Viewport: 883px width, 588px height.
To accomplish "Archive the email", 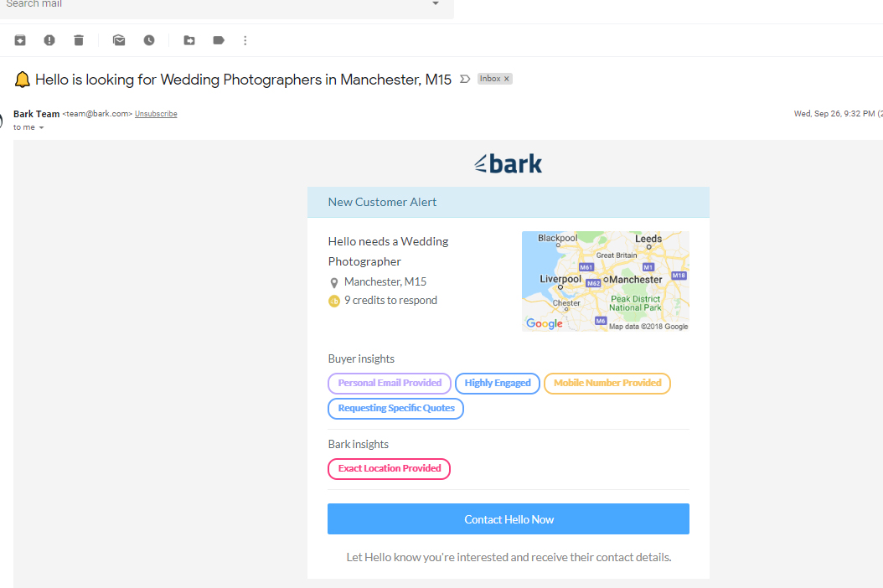I will click(x=19, y=39).
